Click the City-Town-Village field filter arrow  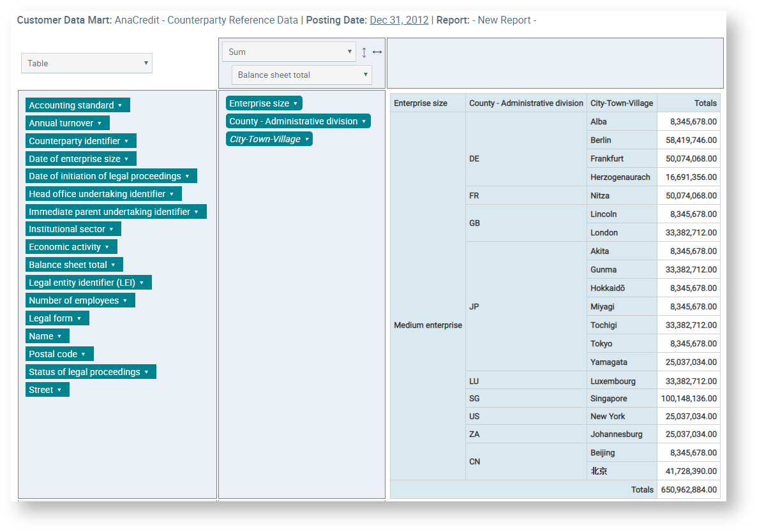[306, 139]
